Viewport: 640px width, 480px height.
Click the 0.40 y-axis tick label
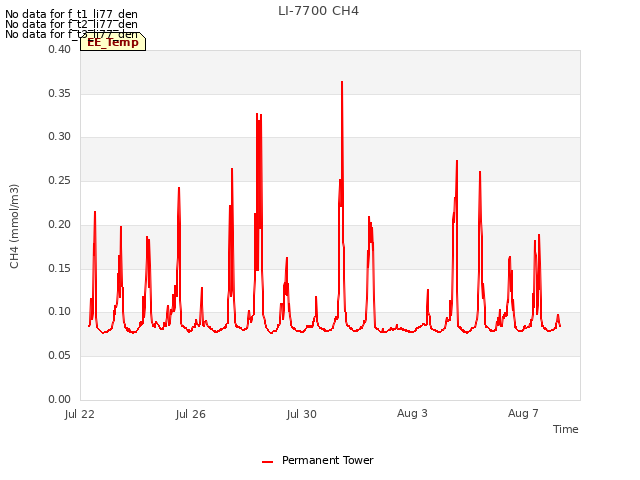pyautogui.click(x=59, y=49)
